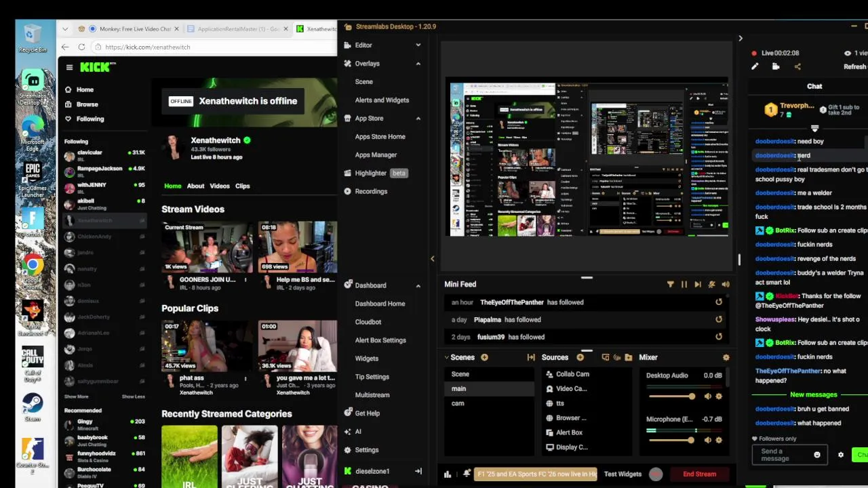Share the stream with share icon
Screen dimensions: 868x488
[x=797, y=66]
